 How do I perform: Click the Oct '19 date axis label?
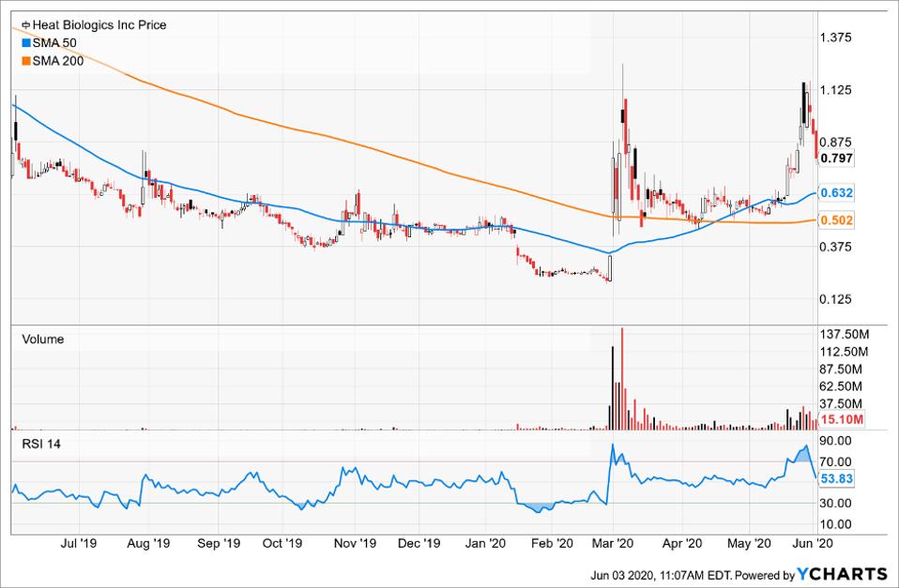coord(282,543)
